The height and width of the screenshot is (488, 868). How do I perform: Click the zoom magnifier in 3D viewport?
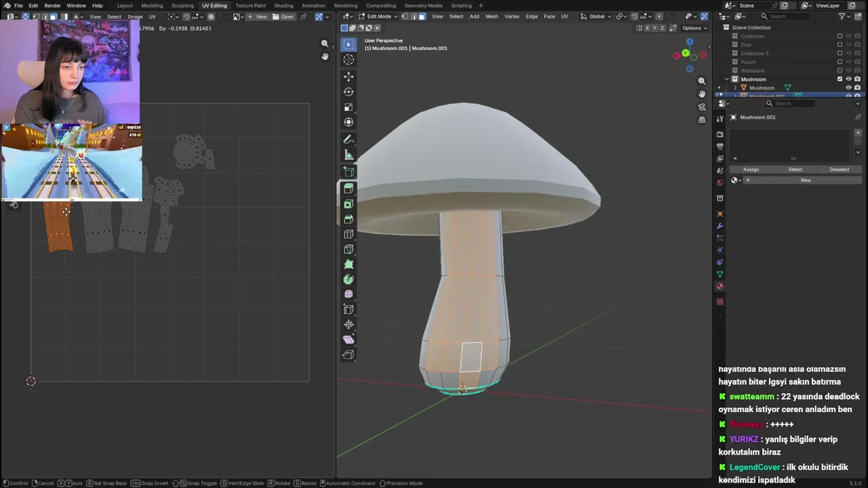[702, 81]
